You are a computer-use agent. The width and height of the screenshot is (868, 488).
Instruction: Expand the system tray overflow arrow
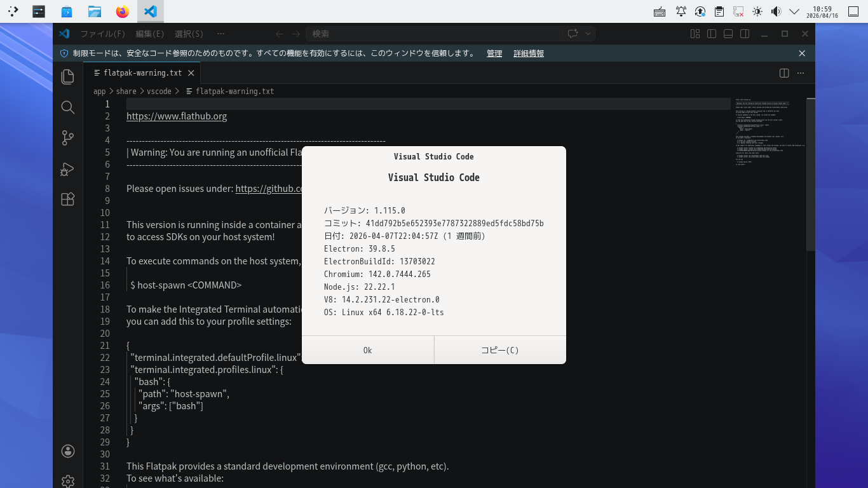point(794,11)
